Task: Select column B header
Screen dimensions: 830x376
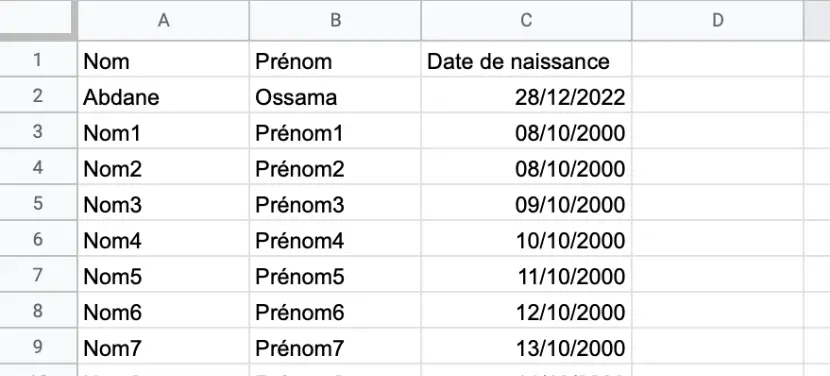Action: pos(335,21)
